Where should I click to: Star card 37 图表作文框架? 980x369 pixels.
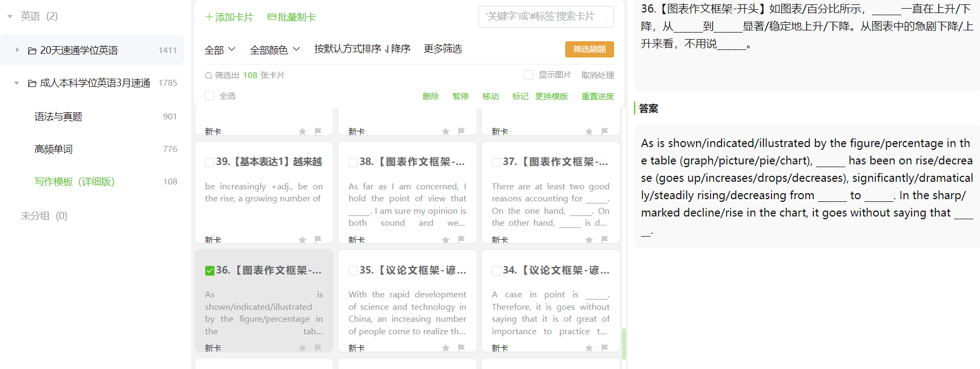(x=589, y=240)
